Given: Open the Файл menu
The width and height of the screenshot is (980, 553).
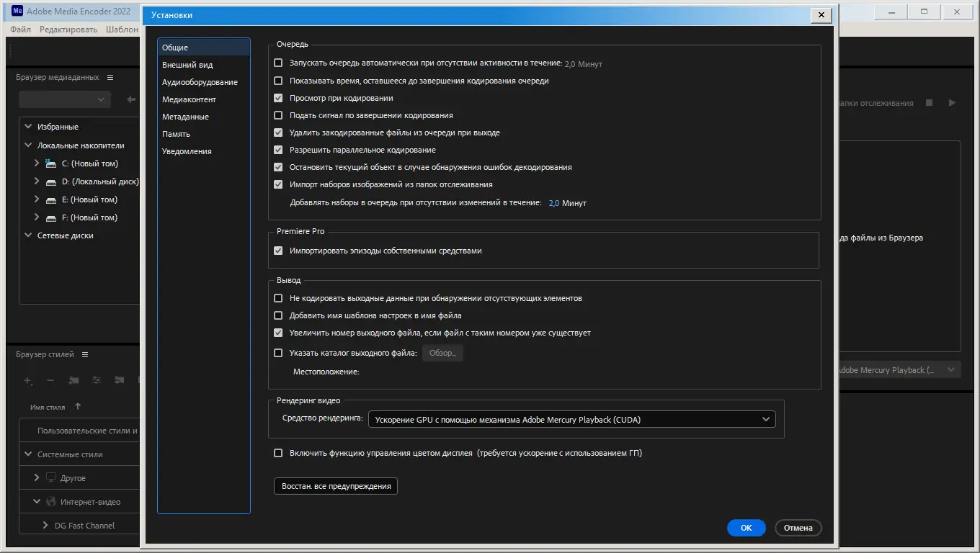Looking at the screenshot, I should (x=20, y=30).
